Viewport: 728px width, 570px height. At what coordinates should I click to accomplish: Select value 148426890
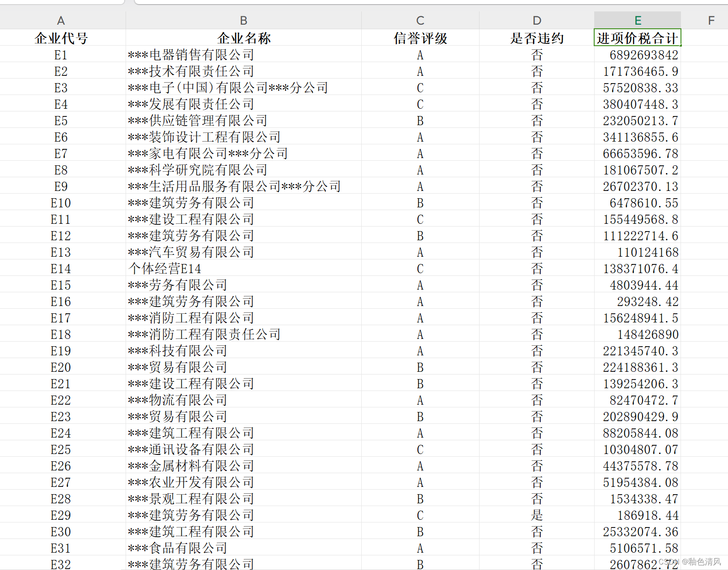point(638,334)
